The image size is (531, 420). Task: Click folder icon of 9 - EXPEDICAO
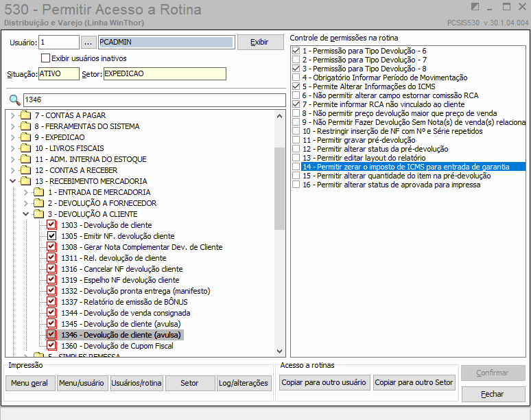click(25, 137)
